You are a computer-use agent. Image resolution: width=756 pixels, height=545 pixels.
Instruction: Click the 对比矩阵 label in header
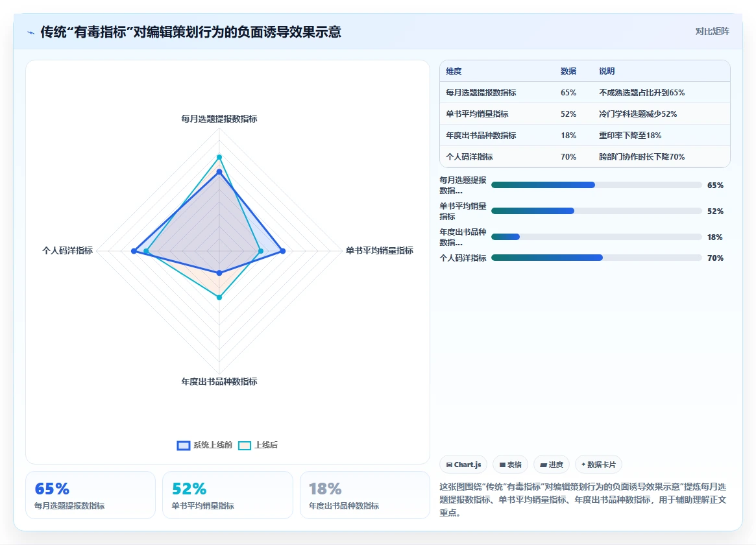[712, 31]
